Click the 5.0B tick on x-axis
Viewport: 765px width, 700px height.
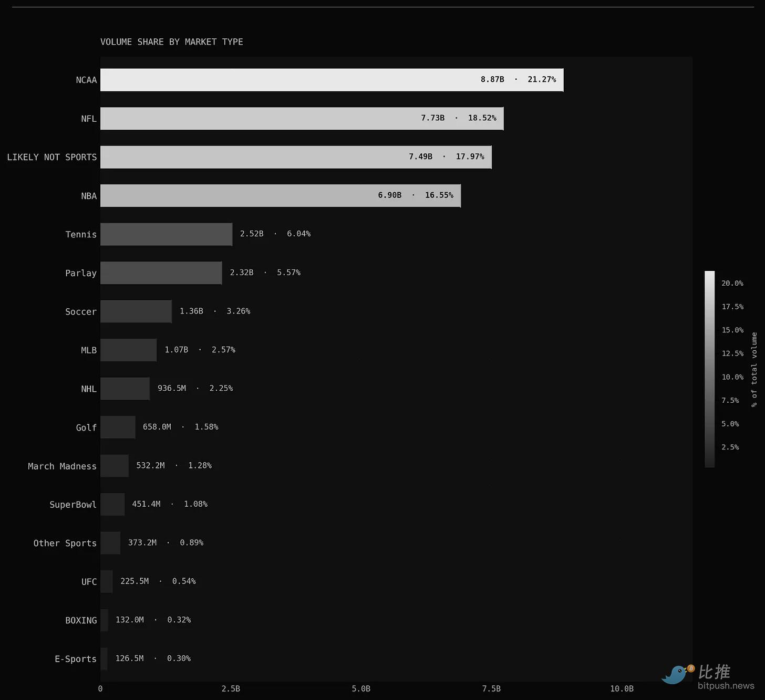pos(361,688)
